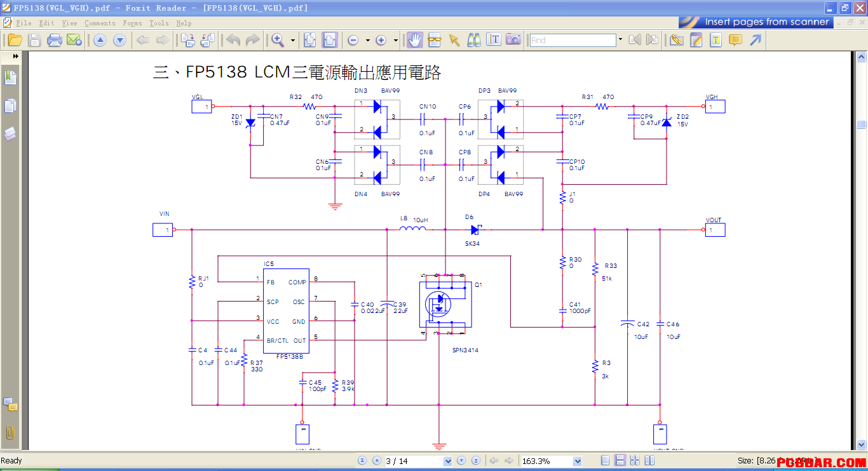Open search with the binoculars icon
The width and height of the screenshot is (868, 471).
tap(474, 40)
